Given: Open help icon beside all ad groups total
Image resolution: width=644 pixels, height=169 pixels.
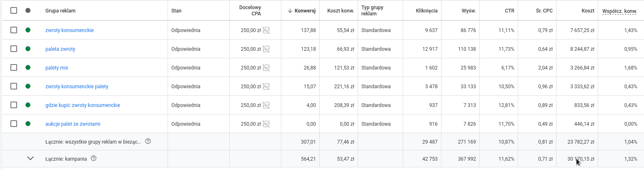Looking at the screenshot, I should [x=148, y=142].
